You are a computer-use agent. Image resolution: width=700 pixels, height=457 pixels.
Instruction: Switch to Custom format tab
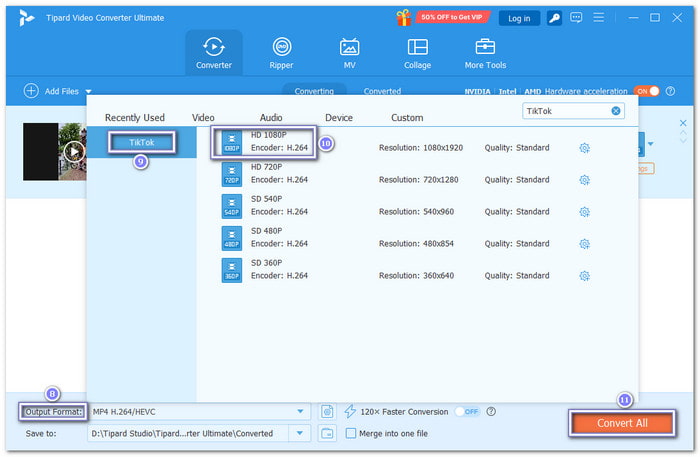407,117
